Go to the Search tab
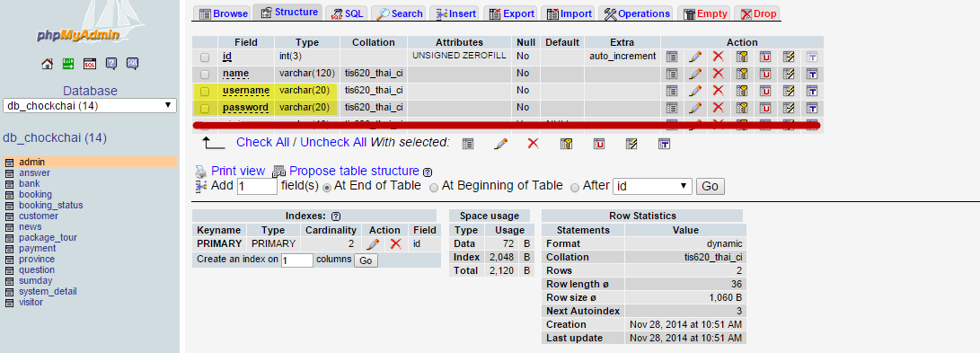Viewport: 980px width, 353px height. pyautogui.click(x=400, y=13)
